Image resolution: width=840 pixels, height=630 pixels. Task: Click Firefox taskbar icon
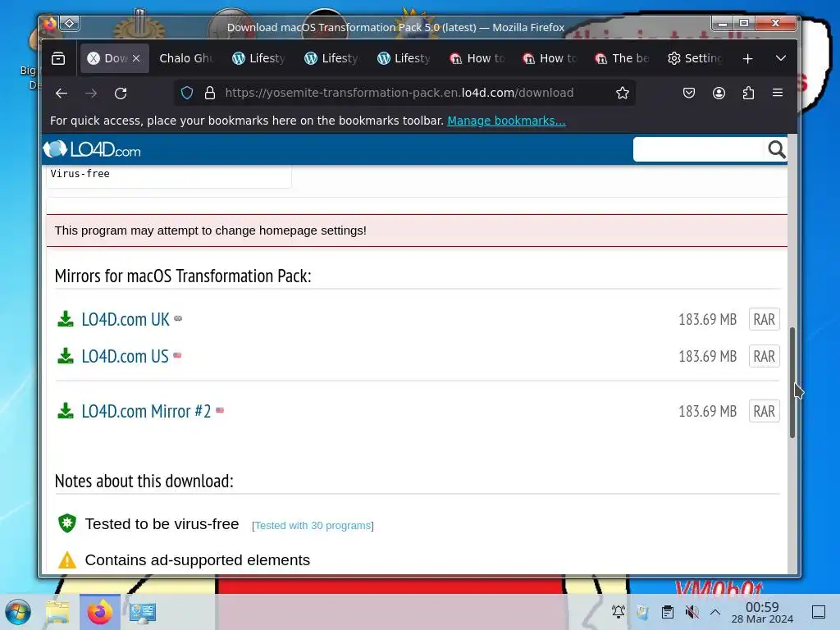[x=99, y=612]
